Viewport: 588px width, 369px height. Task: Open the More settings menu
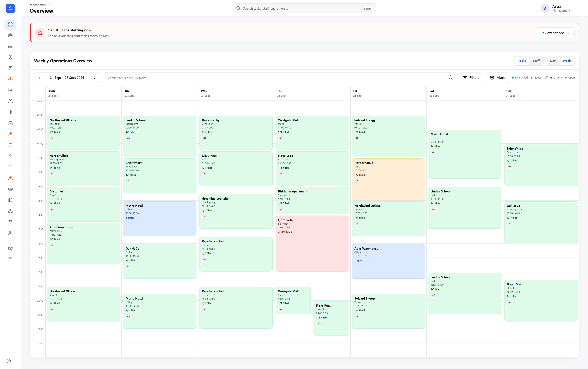(x=497, y=78)
